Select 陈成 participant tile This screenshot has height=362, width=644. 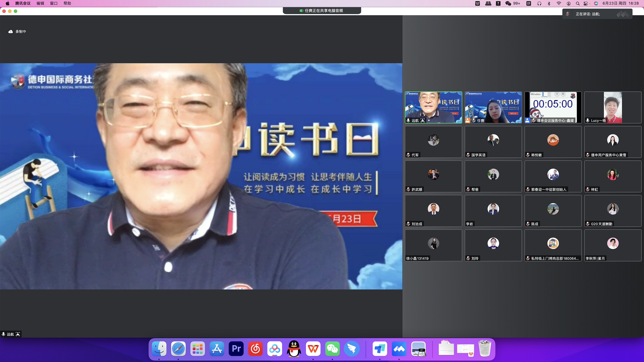[553, 211]
